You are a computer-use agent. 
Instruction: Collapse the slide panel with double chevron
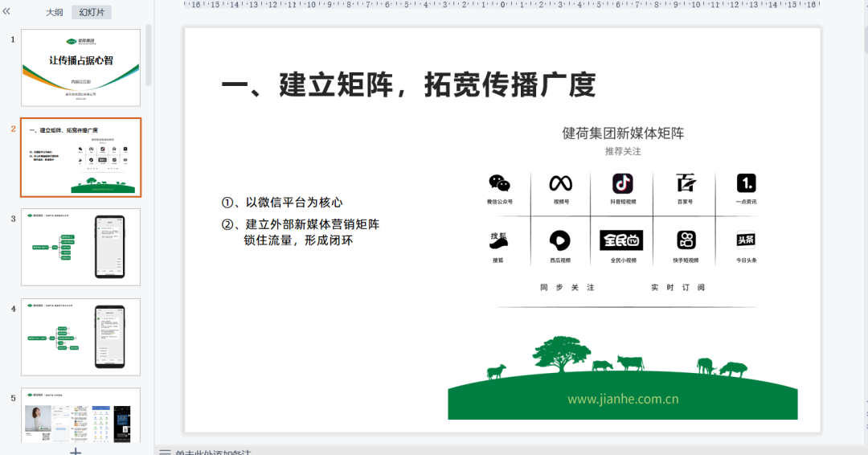coord(6,11)
